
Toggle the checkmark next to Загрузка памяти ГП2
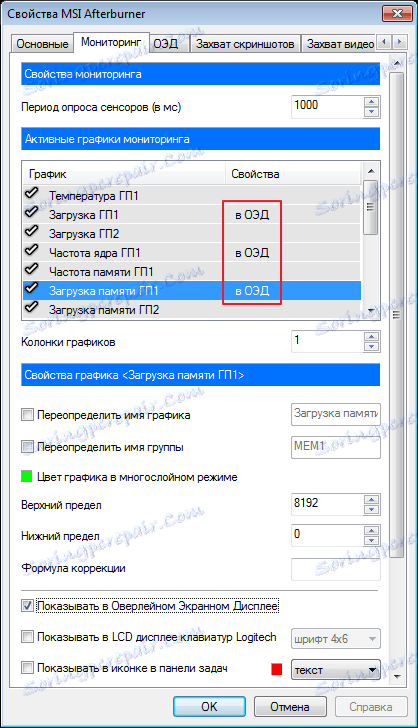click(x=32, y=307)
